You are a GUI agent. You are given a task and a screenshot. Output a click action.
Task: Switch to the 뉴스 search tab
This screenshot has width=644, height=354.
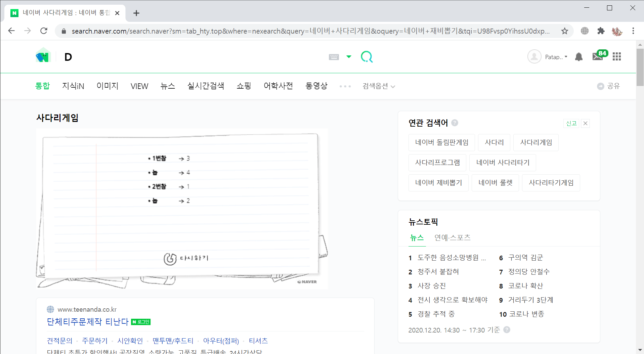(x=168, y=86)
